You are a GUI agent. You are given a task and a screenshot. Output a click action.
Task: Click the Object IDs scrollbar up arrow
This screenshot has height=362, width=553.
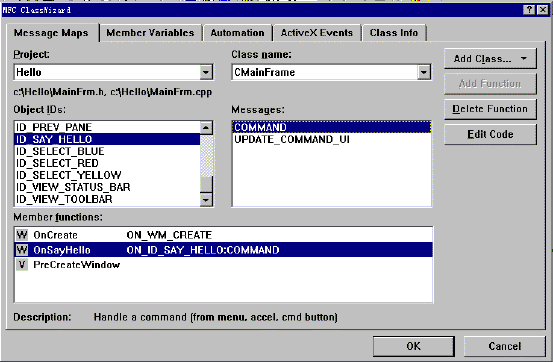(x=206, y=128)
